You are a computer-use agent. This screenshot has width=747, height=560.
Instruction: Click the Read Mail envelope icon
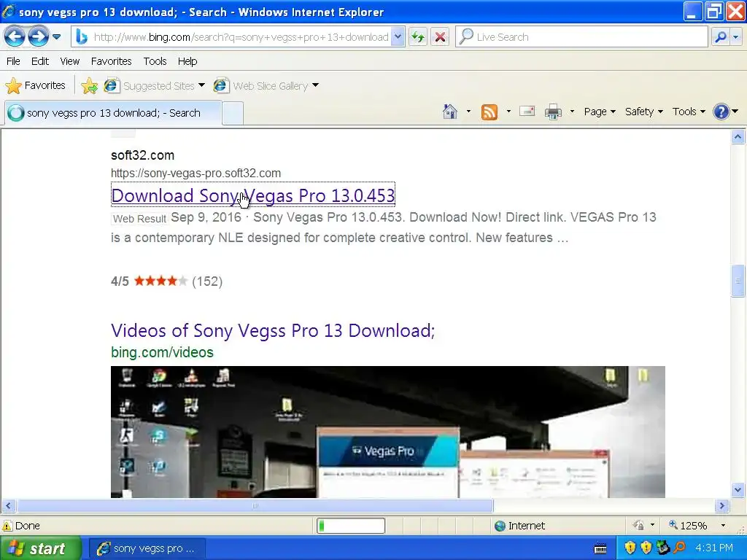[x=527, y=112]
